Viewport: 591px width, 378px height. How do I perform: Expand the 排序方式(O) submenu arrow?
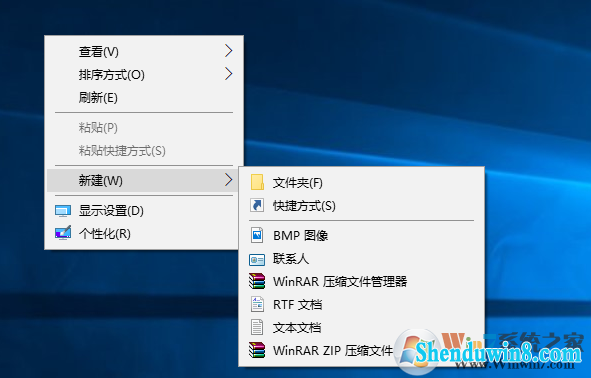point(228,74)
